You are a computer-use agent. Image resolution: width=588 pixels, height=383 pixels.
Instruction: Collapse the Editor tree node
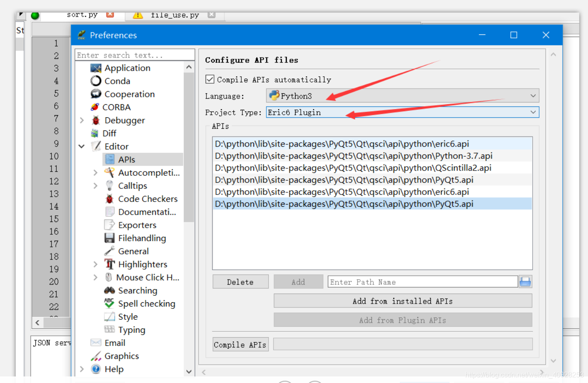(82, 147)
